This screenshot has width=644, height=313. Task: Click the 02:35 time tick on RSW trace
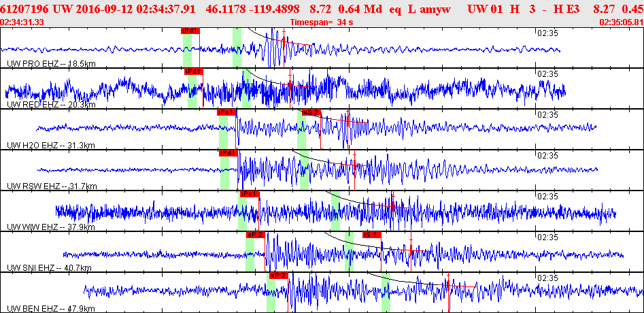(x=547, y=156)
